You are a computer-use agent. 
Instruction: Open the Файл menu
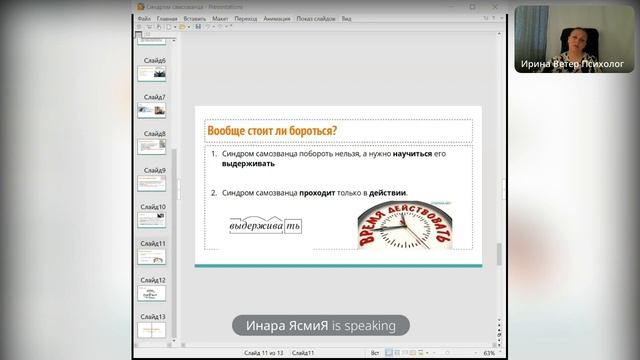click(144, 19)
